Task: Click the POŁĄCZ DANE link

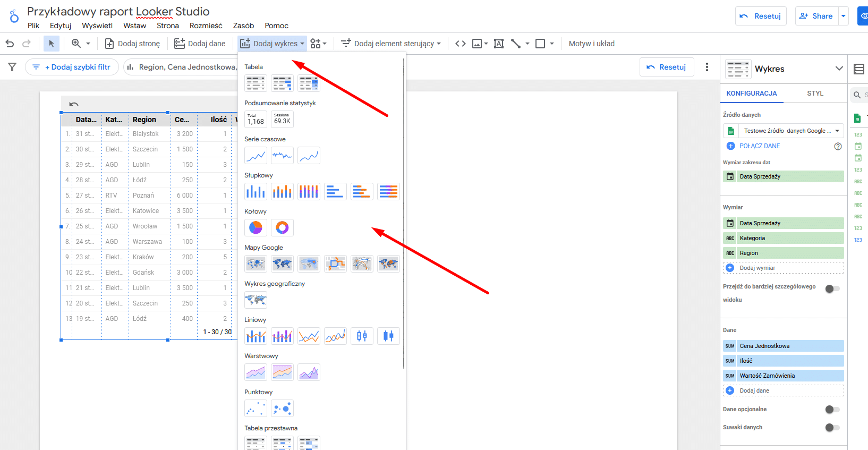Action: click(760, 146)
